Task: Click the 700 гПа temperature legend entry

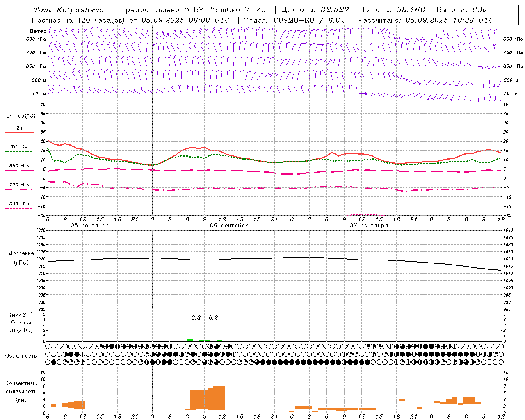Action: (19, 187)
